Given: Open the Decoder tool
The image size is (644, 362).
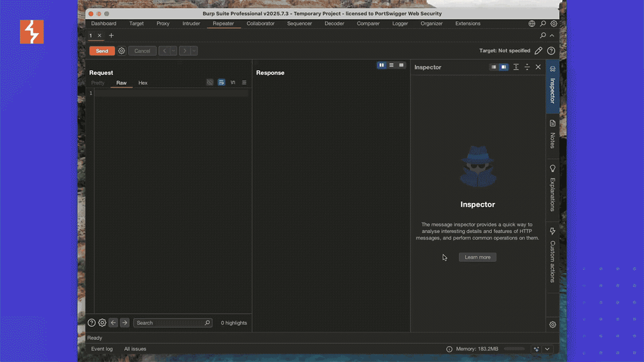Looking at the screenshot, I should 334,24.
